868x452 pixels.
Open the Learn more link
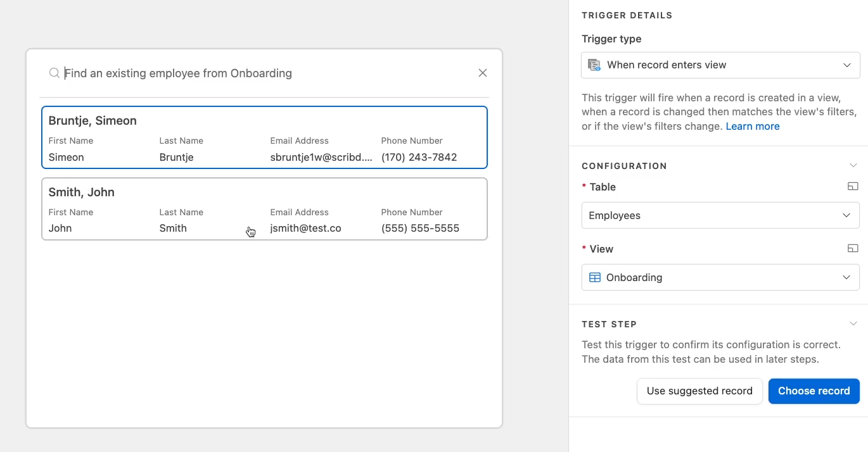point(753,127)
